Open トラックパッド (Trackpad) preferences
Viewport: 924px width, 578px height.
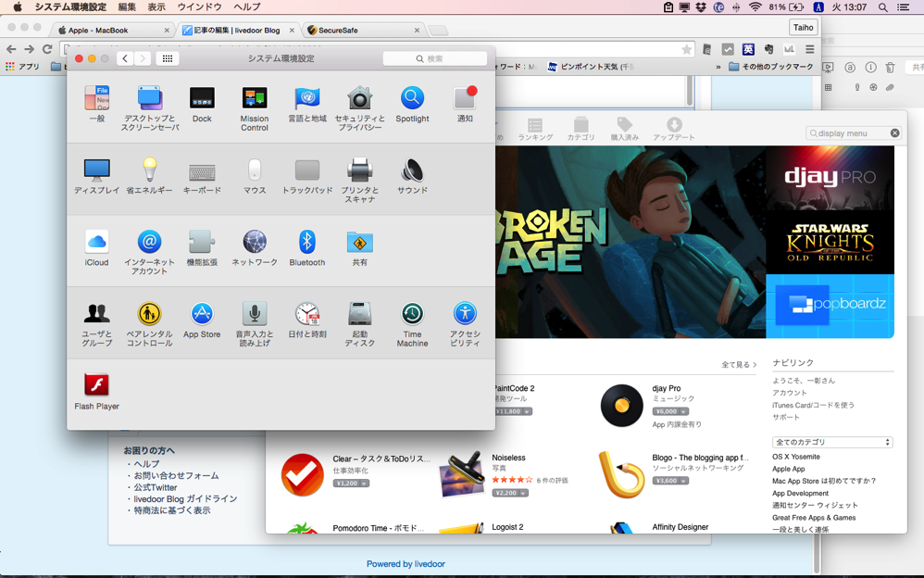[x=307, y=176]
